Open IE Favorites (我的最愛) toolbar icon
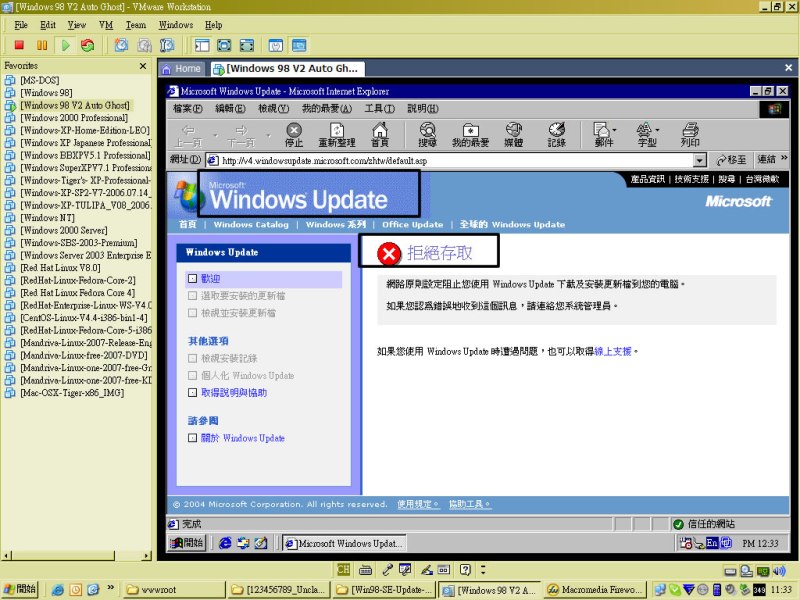 point(470,135)
